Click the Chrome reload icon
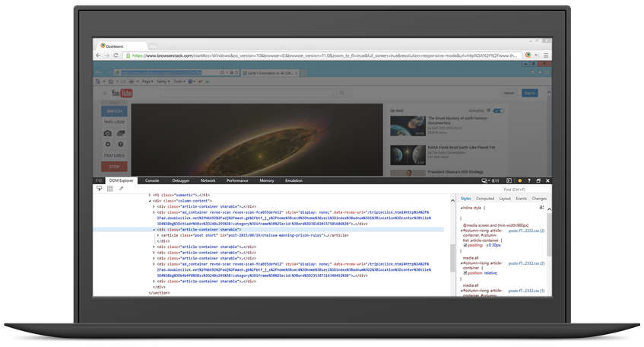 pos(116,55)
